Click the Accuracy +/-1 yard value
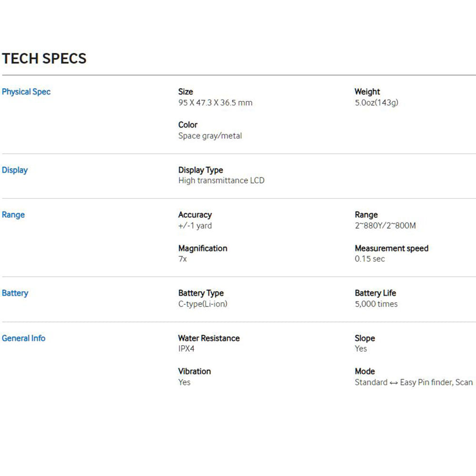 [195, 226]
